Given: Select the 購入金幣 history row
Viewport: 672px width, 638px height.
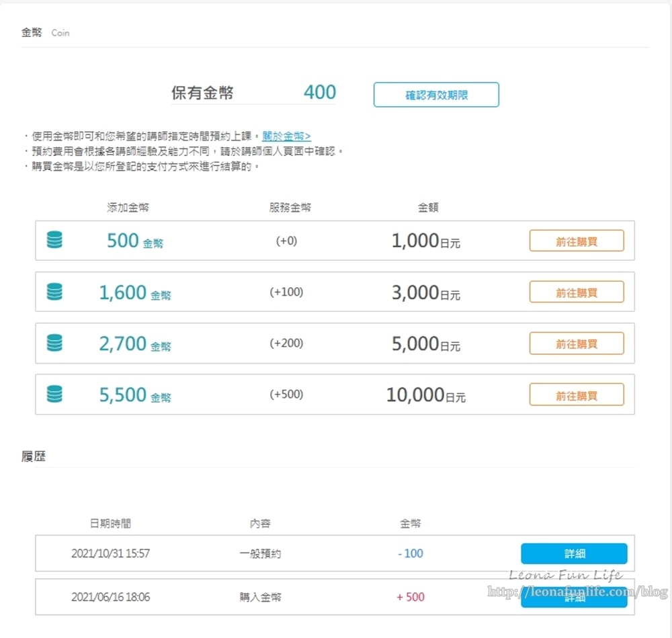Looking at the screenshot, I should 260,597.
